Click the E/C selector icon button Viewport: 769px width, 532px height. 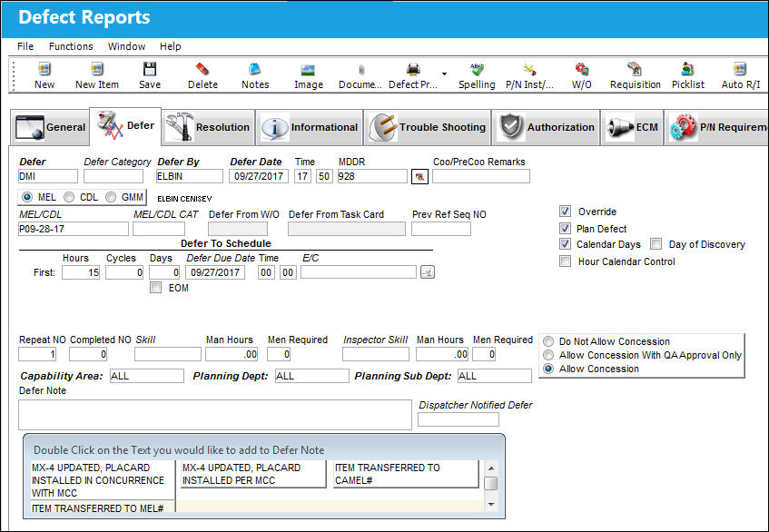click(x=428, y=272)
